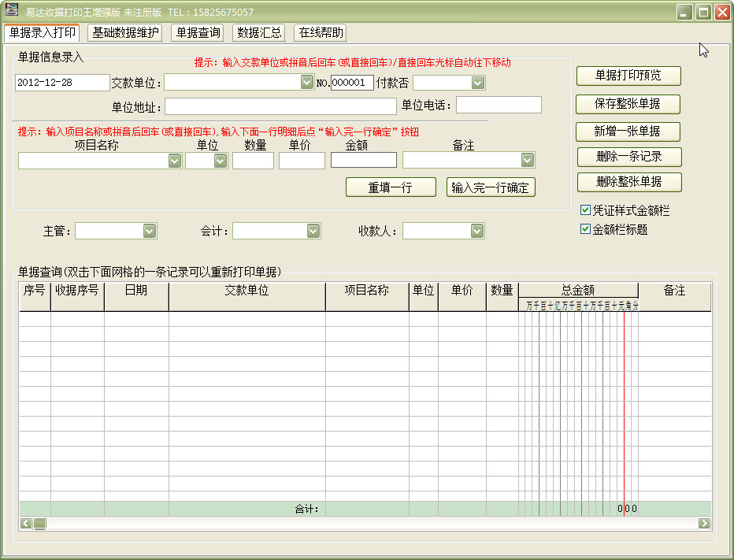Click the 总金额 column header

578,291
